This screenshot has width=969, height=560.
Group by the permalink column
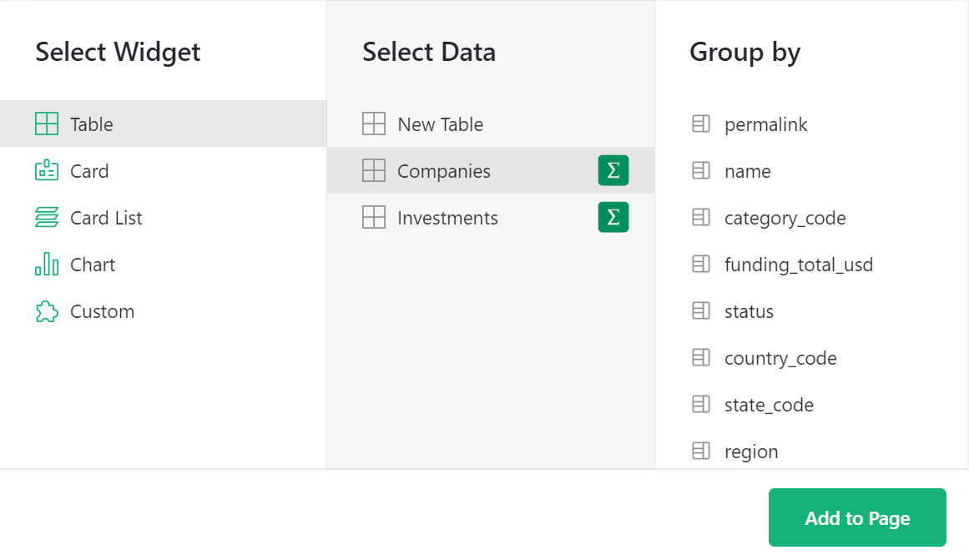(765, 124)
